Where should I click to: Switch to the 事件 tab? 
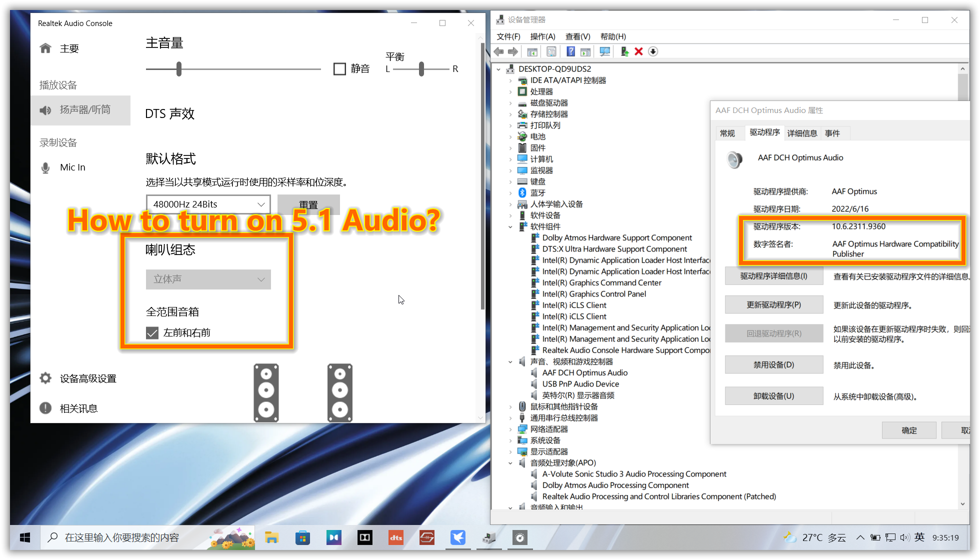[x=832, y=133]
